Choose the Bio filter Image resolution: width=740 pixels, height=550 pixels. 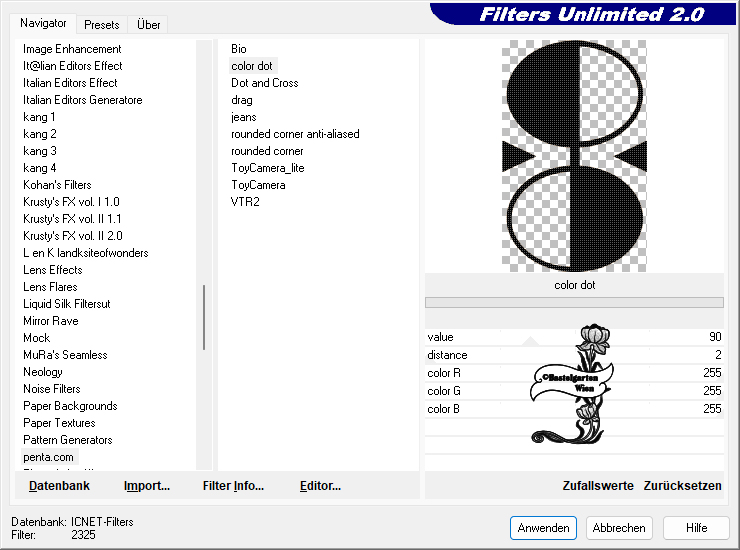238,49
